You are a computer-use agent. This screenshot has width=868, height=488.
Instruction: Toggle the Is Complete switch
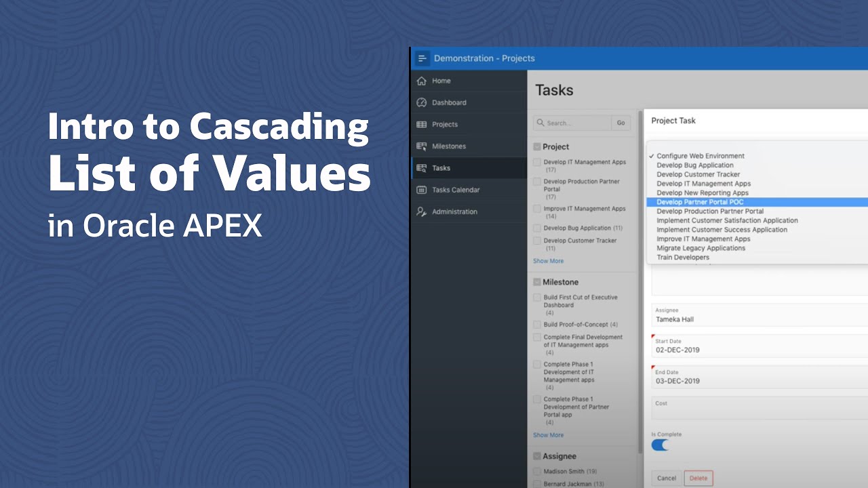(x=660, y=445)
